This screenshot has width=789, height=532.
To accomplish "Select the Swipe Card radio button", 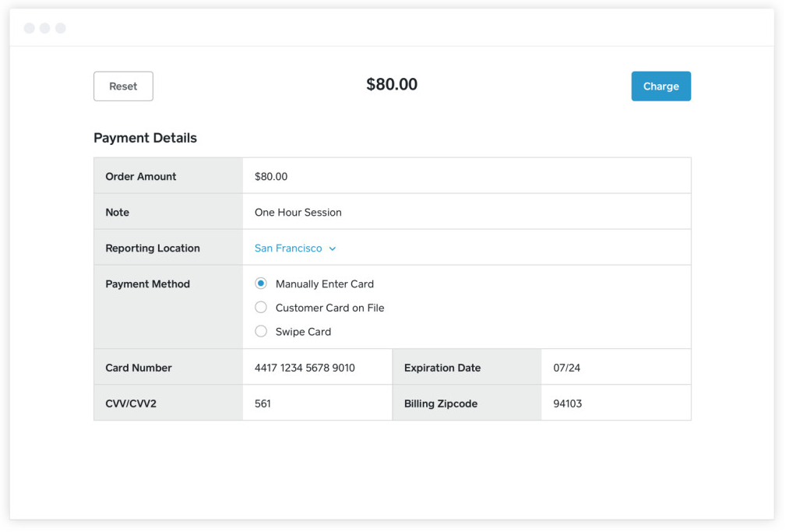I will pyautogui.click(x=261, y=332).
